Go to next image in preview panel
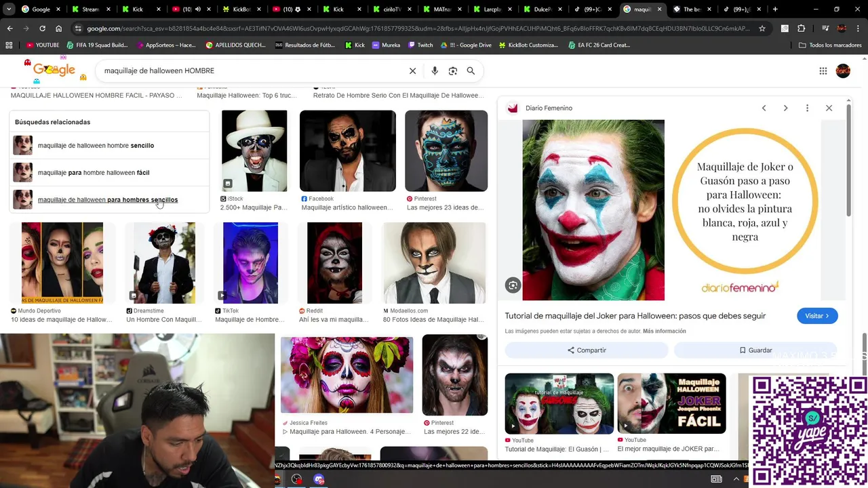This screenshot has height=488, width=868. 785,108
